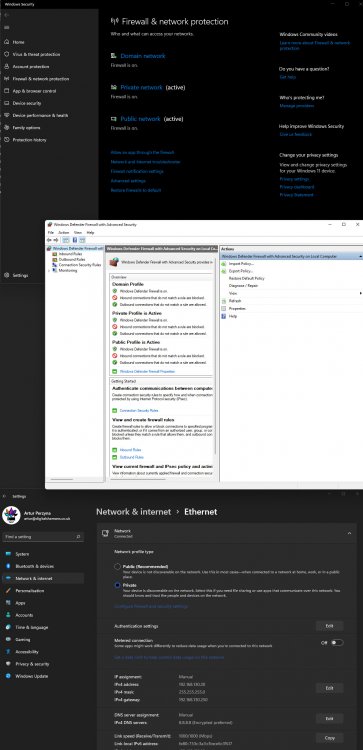Click the hamburger menu in Windows Security
This screenshot has width=363, height=750.
click(x=6, y=28)
